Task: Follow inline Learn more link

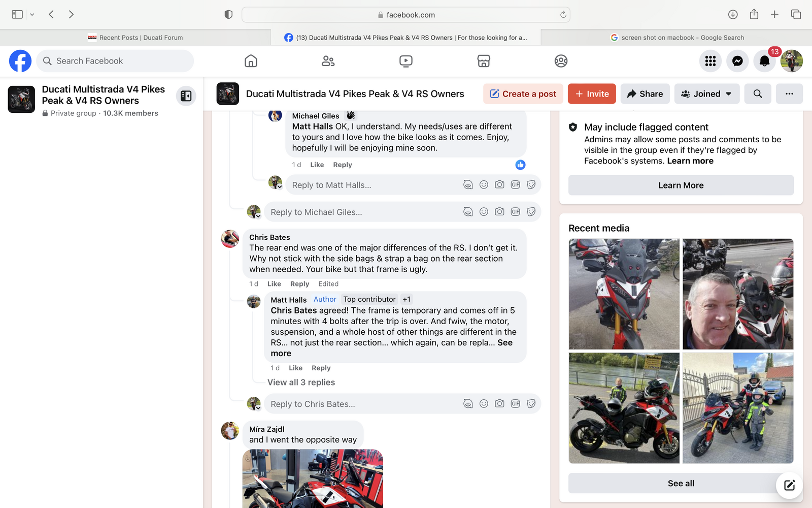Action: tap(690, 161)
